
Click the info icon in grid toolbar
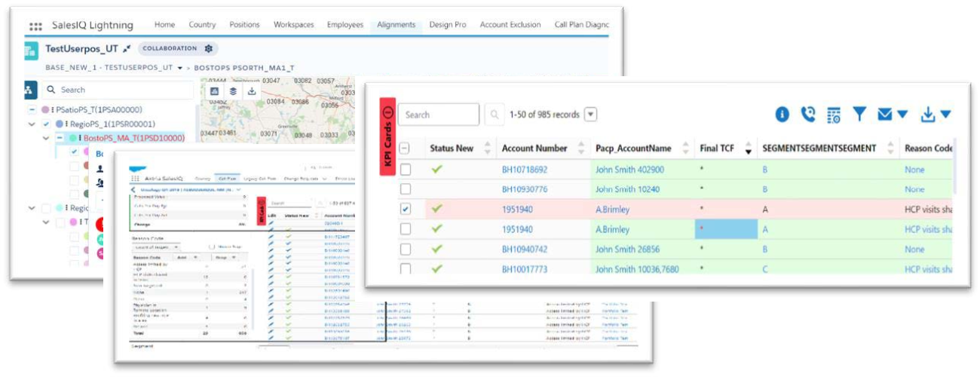782,115
